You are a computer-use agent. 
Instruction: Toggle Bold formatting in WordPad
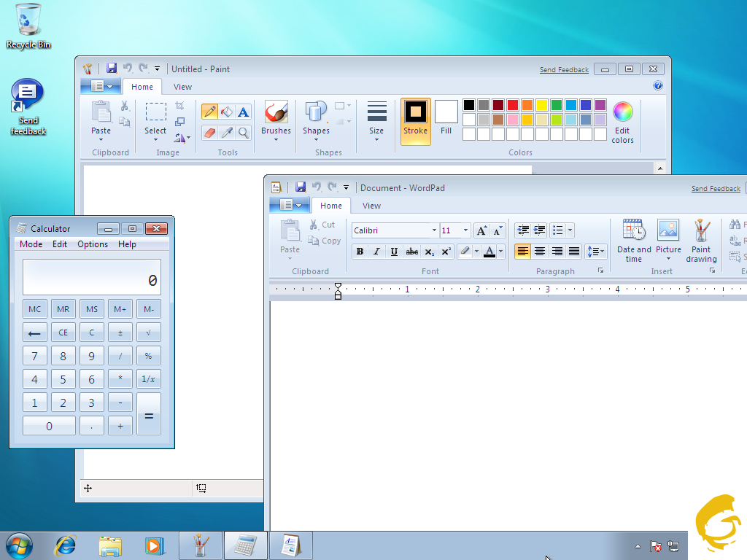(360, 252)
